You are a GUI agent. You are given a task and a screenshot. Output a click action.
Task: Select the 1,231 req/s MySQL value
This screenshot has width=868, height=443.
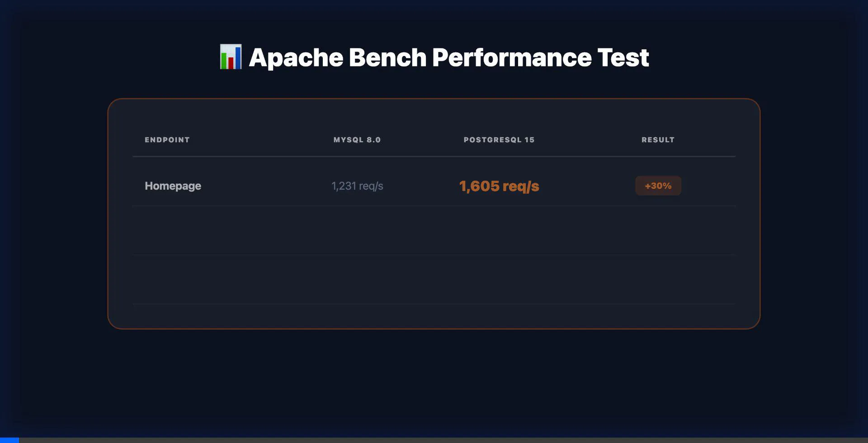357,186
